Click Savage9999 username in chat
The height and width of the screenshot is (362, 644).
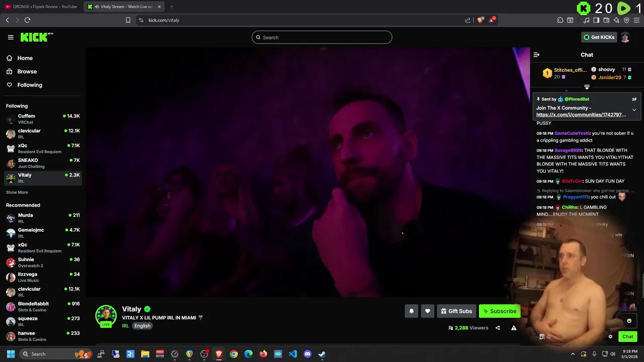point(568,150)
